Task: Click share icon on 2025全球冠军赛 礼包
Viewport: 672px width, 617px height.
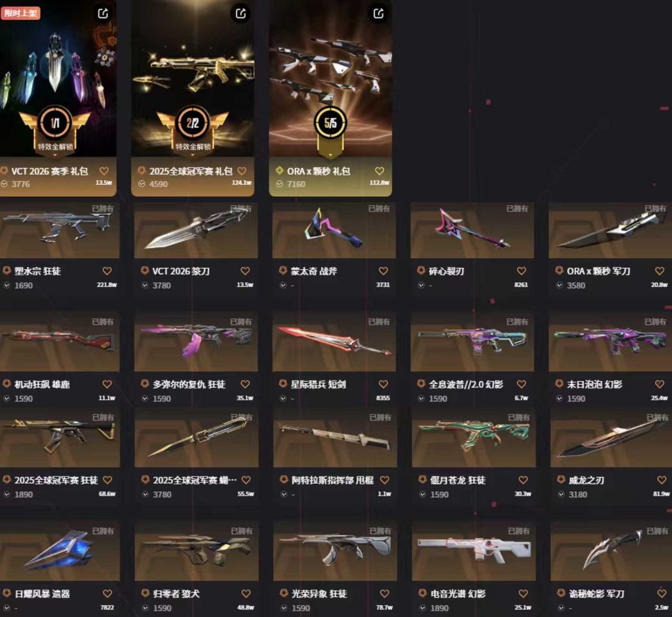Action: pos(241,13)
